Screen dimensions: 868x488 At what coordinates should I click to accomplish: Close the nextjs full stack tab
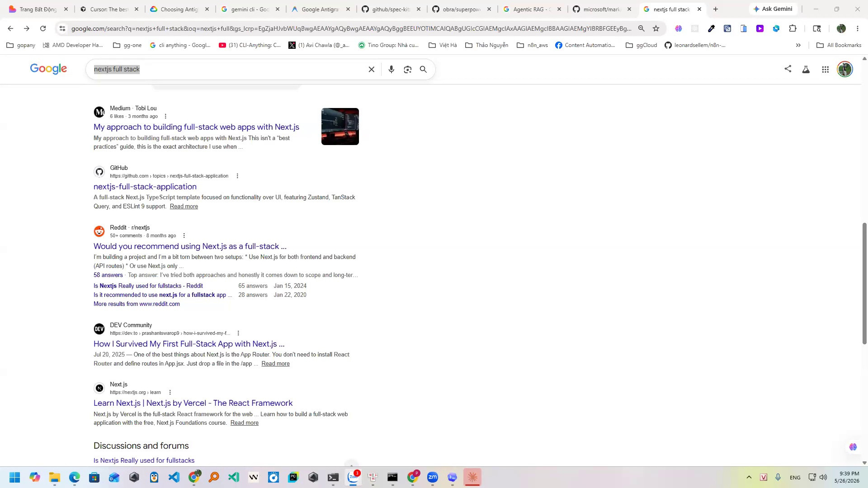tap(699, 9)
